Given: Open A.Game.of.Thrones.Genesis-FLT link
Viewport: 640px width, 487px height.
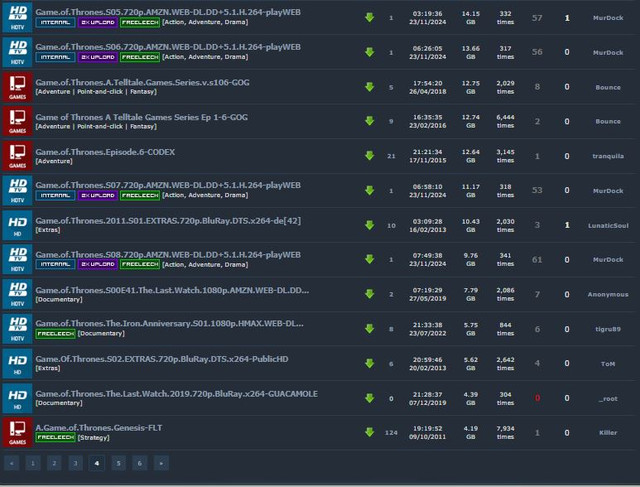Looking at the screenshot, I should [x=98, y=428].
